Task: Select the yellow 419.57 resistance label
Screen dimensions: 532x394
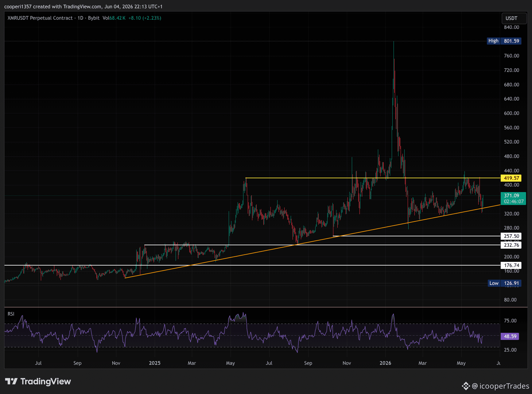Action: pyautogui.click(x=511, y=178)
